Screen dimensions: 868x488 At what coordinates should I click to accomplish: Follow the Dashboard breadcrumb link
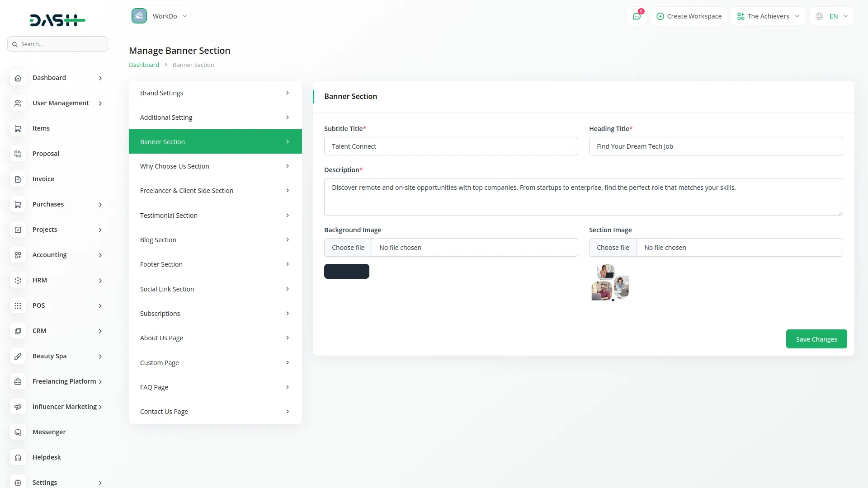(143, 65)
